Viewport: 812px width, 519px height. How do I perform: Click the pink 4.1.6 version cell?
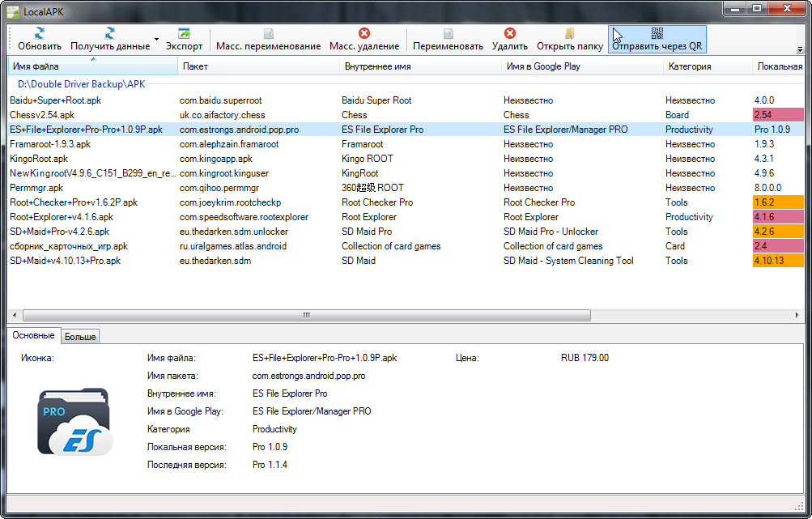(x=778, y=216)
